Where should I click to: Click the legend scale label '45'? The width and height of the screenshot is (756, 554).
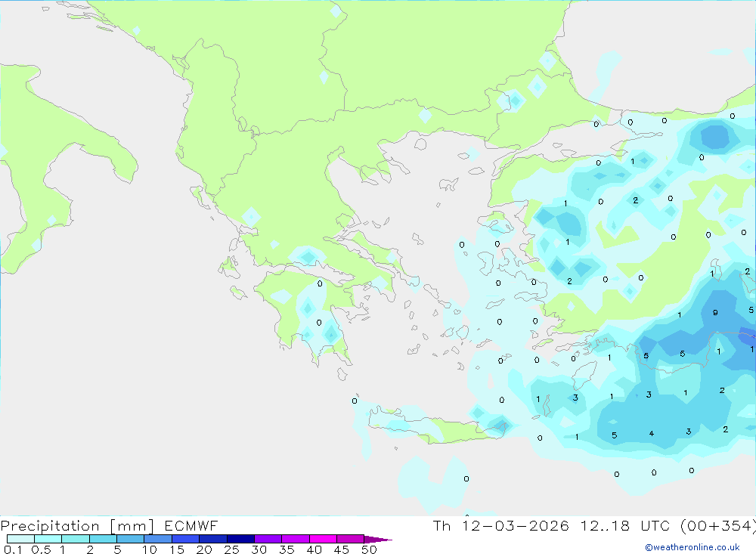pos(342,549)
